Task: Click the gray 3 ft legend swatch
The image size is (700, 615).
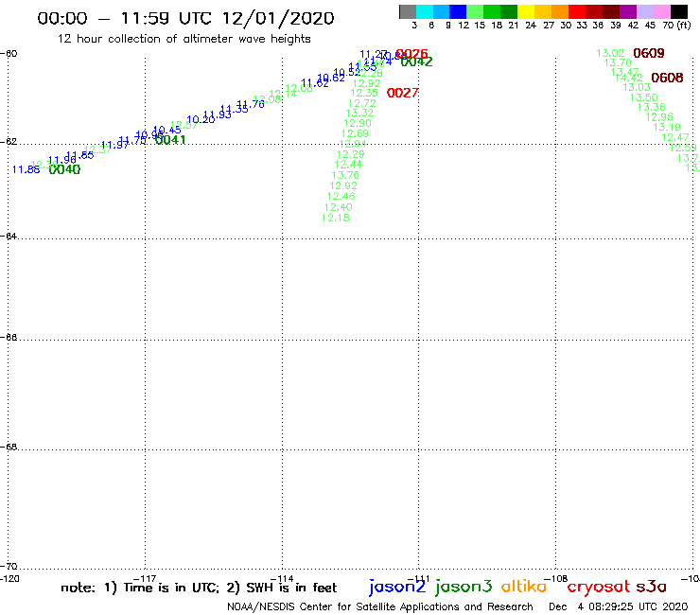Action: [x=408, y=11]
